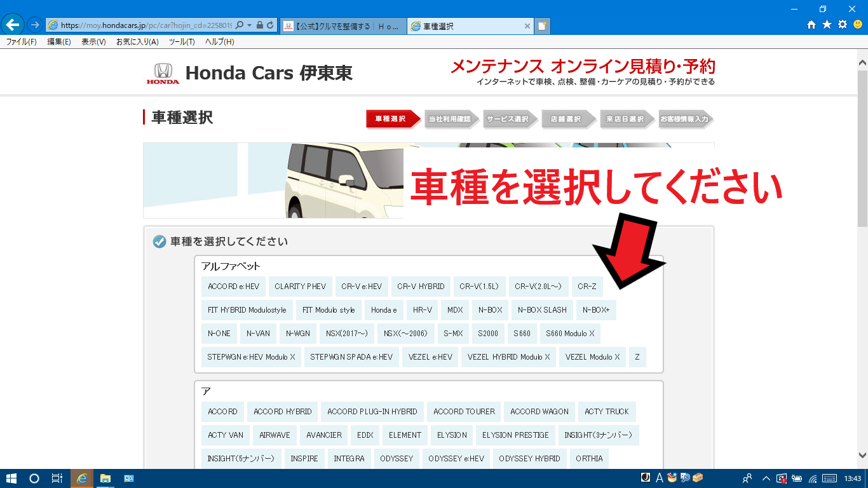Open File Explorer from the taskbar
The width and height of the screenshot is (868, 488).
point(105,478)
